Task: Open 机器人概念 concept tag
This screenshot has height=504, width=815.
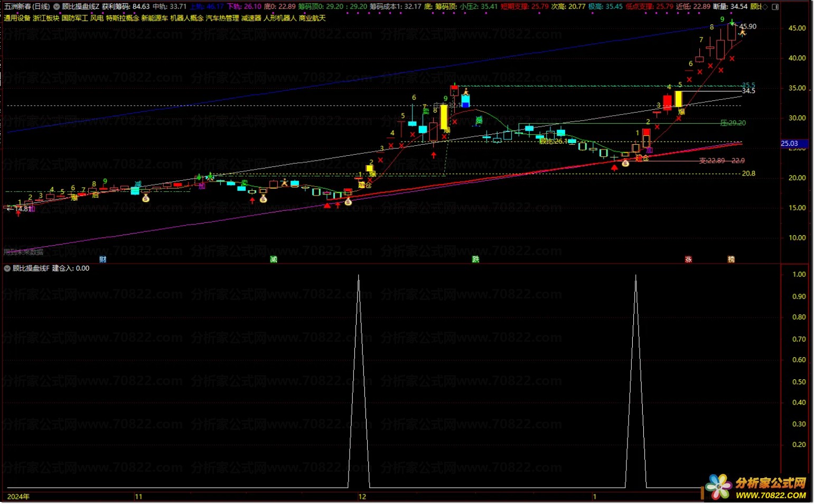Action: (x=187, y=18)
